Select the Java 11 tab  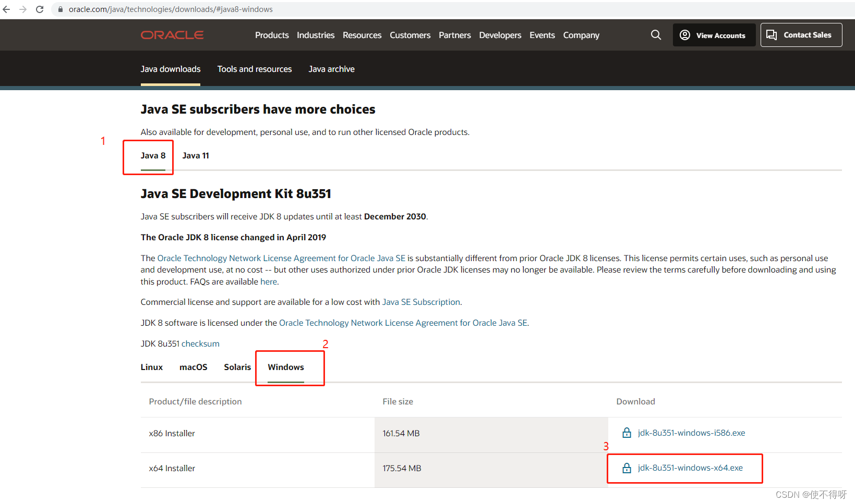(x=196, y=155)
